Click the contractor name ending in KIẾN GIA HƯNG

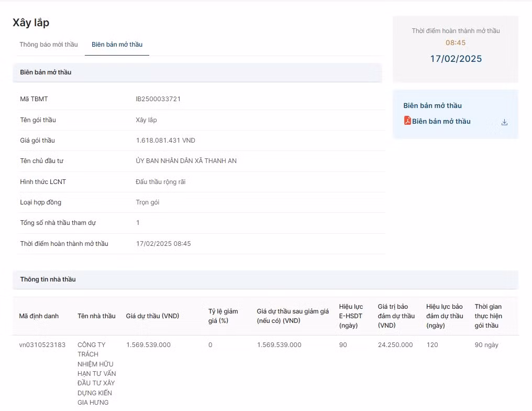coord(96,373)
